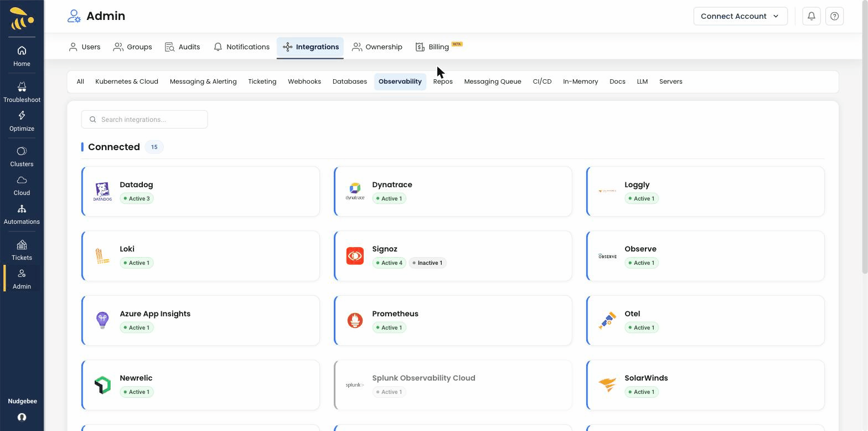Open Automations in the sidebar
Viewport: 868px width, 431px height.
[22, 215]
